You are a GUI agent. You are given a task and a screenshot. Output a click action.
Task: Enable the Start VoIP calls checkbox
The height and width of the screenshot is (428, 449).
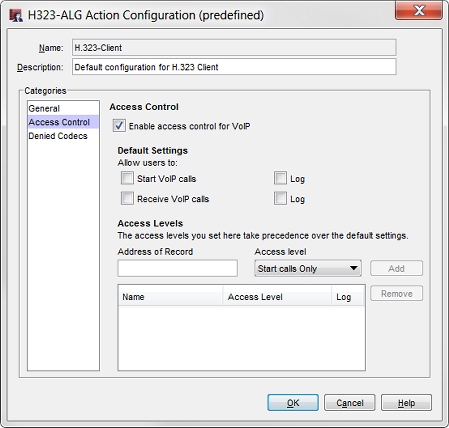(127, 178)
